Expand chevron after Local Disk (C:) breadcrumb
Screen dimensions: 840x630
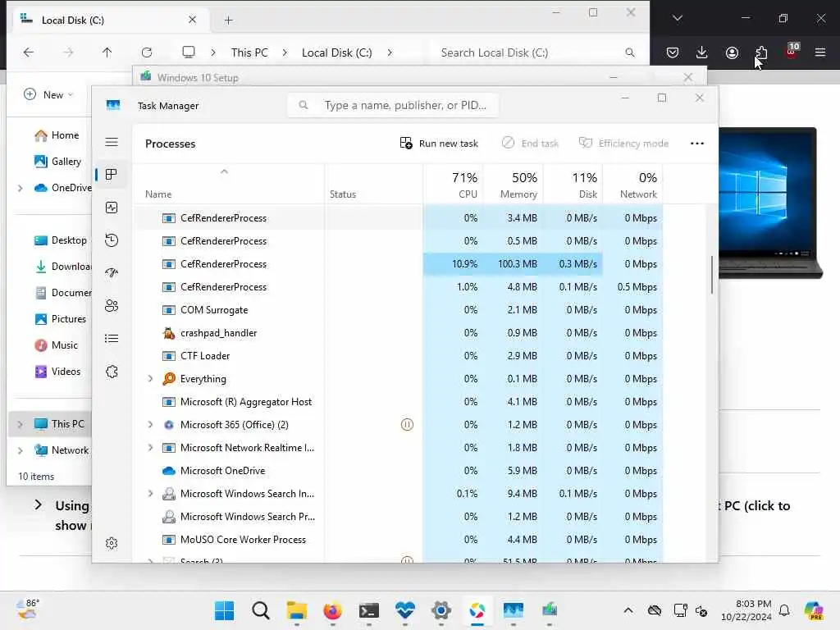point(390,52)
